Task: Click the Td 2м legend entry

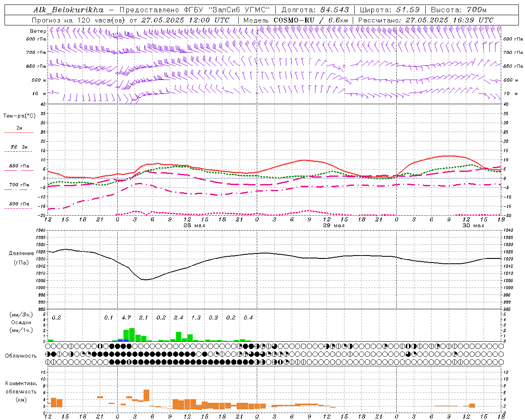Action: (19, 147)
